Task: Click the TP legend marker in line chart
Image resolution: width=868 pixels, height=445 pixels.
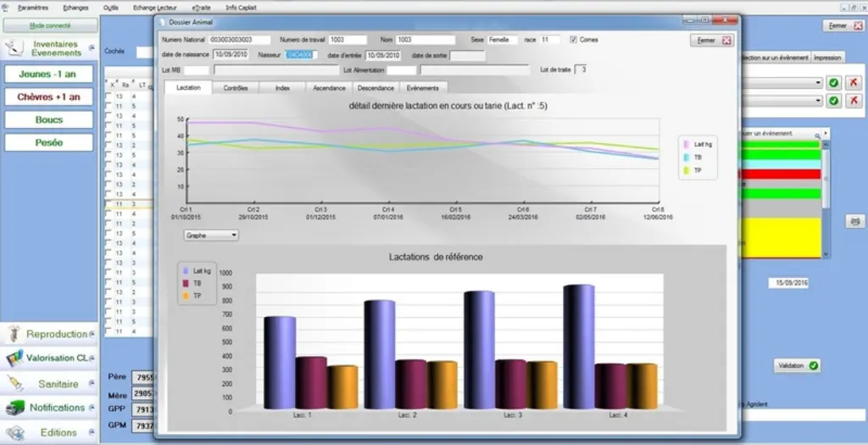Action: point(687,170)
